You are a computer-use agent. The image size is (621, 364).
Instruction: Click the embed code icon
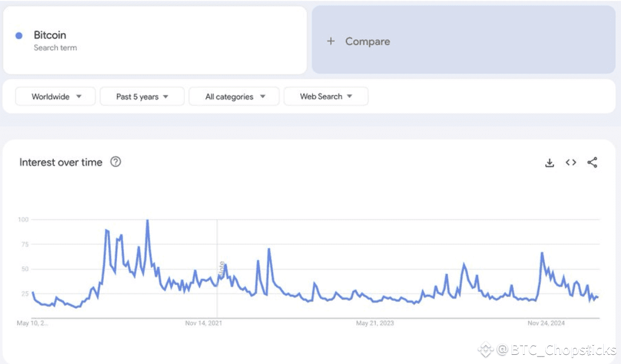[571, 163]
